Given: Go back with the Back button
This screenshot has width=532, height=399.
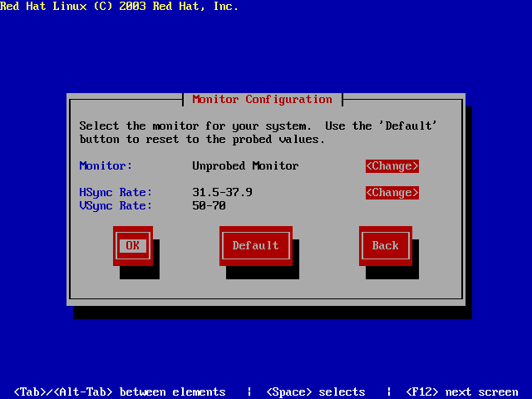Looking at the screenshot, I should click(386, 246).
